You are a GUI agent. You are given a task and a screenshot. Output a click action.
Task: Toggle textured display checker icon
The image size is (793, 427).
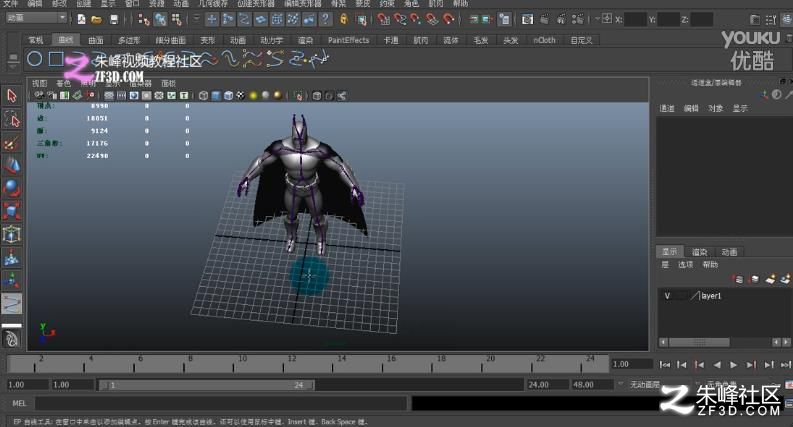241,95
